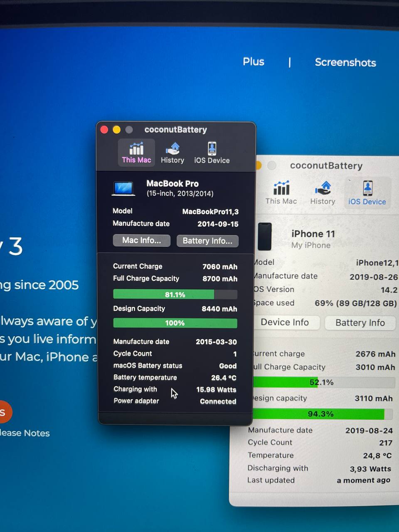This screenshot has height=532, width=399.
Task: Open the Plus link on the webpage
Action: pyautogui.click(x=254, y=62)
